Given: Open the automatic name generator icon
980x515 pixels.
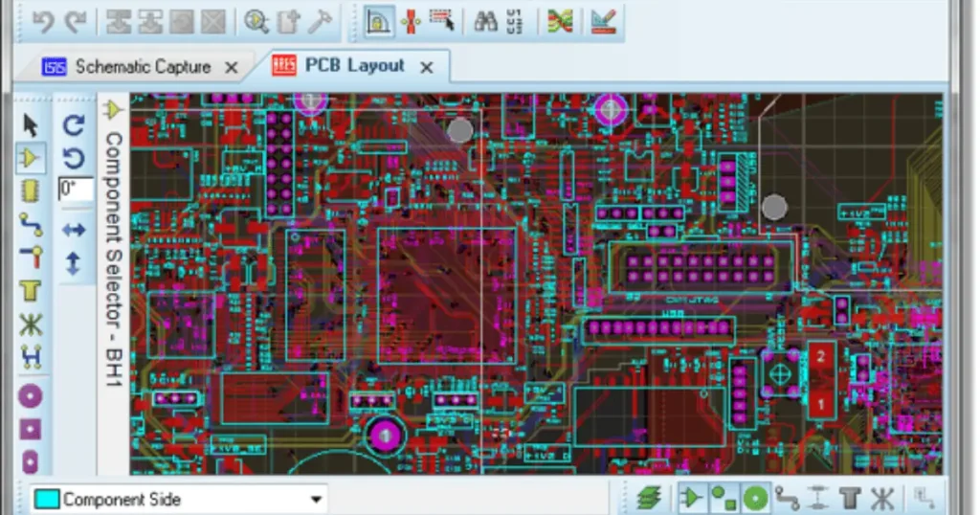Looking at the screenshot, I should 514,22.
